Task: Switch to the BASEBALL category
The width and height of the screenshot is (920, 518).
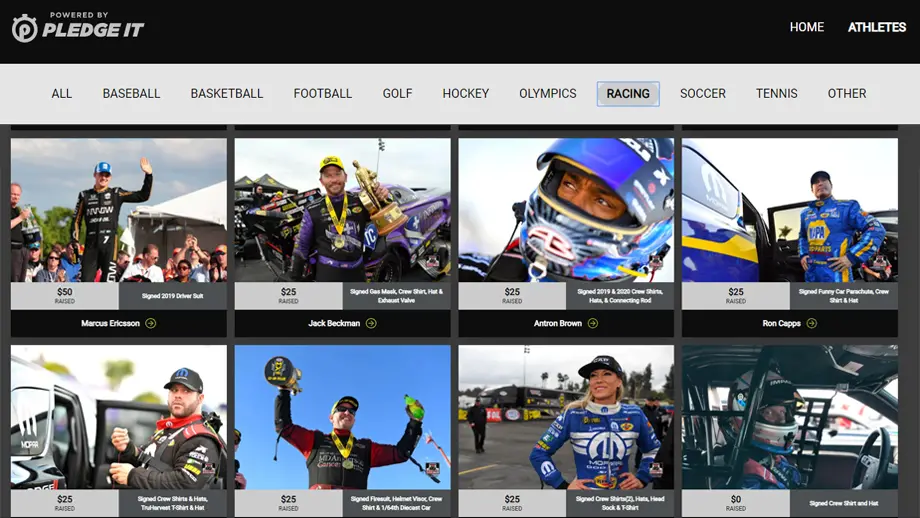Action: click(x=131, y=94)
